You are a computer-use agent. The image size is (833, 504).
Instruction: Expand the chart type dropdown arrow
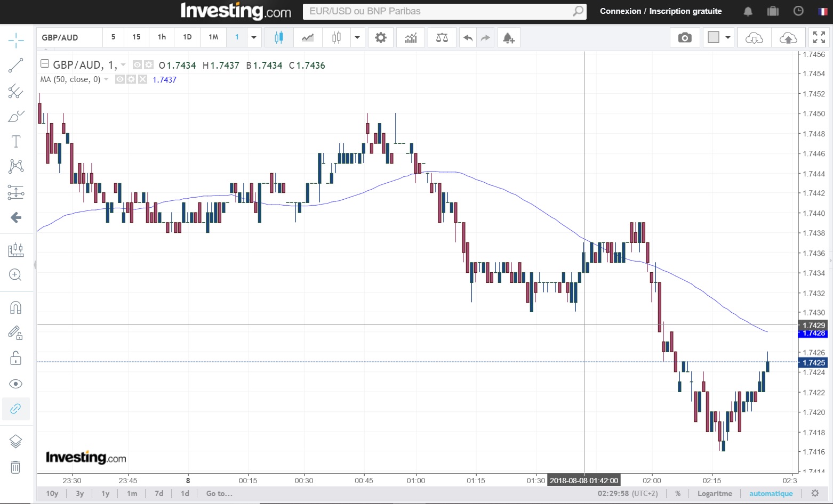point(357,37)
